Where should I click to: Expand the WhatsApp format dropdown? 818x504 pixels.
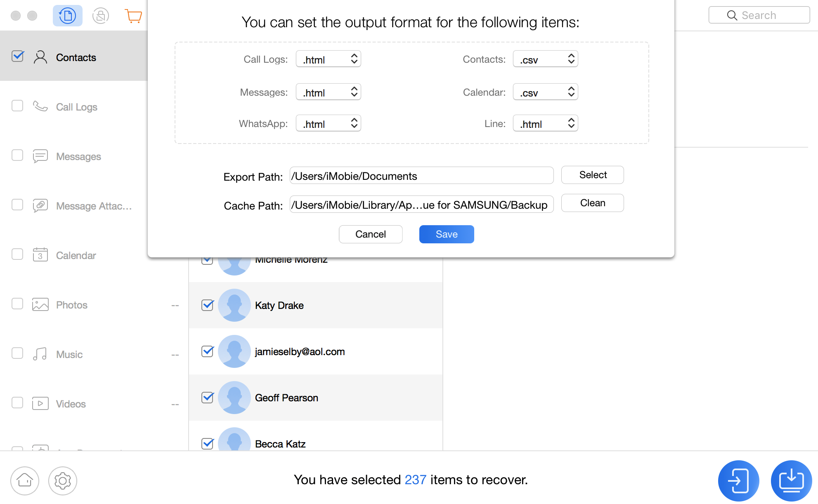[329, 124]
